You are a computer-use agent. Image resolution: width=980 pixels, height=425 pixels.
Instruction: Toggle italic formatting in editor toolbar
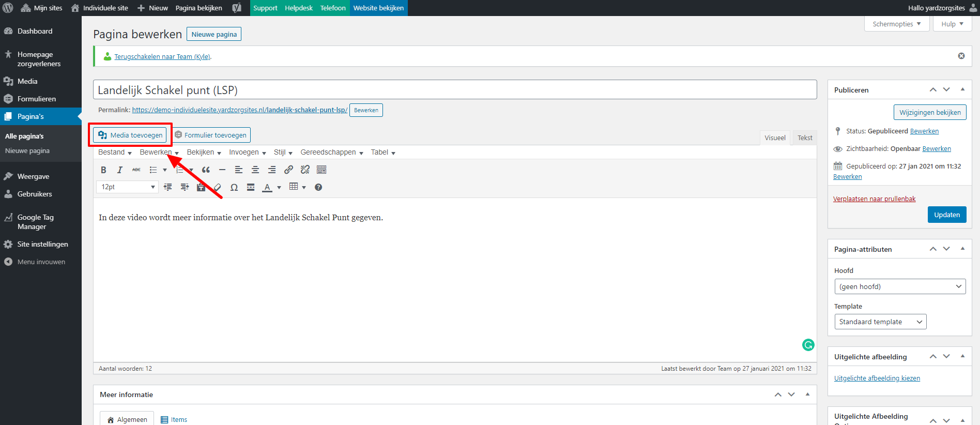pyautogui.click(x=120, y=170)
